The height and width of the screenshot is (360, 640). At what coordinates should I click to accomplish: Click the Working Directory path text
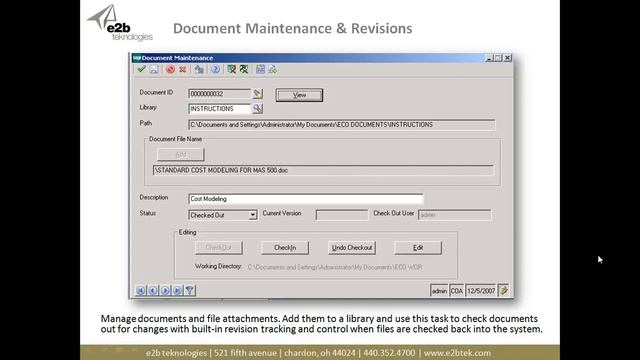click(x=335, y=267)
